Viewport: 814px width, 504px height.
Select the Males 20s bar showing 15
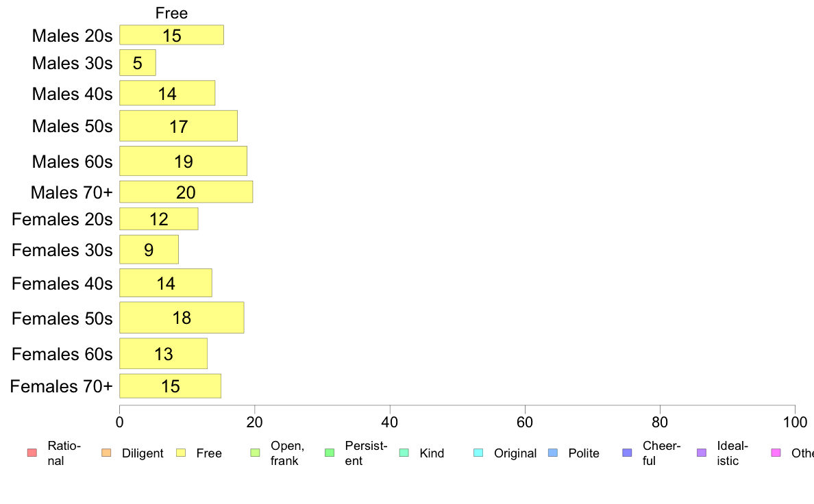click(x=172, y=35)
